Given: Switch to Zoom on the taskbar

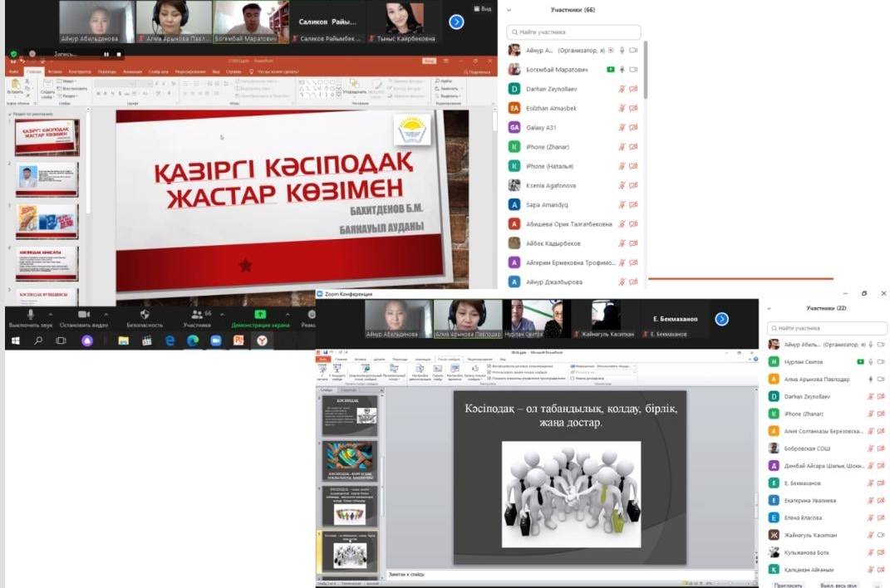Looking at the screenshot, I should click(x=216, y=341).
